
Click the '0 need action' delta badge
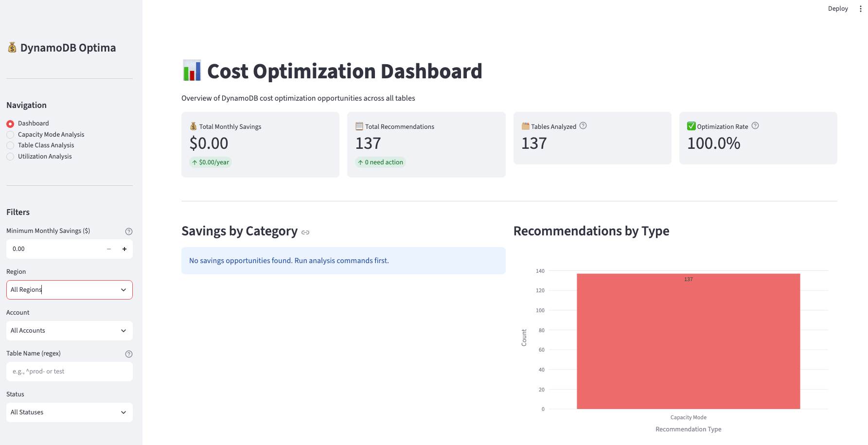(x=381, y=162)
